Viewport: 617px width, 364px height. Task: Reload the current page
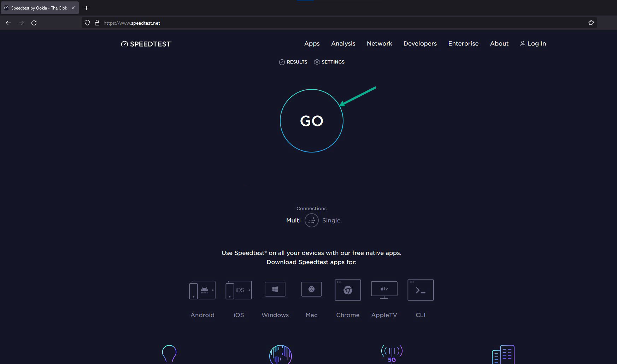coord(34,23)
